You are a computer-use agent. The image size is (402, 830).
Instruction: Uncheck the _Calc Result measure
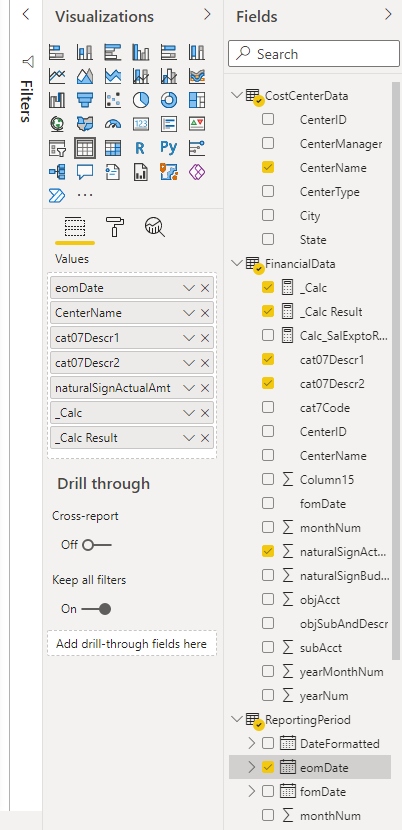coord(268,311)
